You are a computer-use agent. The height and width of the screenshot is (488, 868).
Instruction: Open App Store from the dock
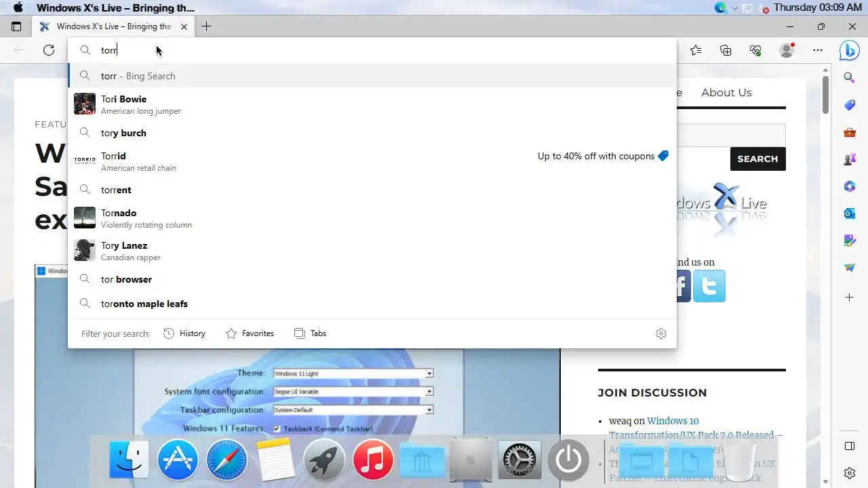(x=178, y=460)
